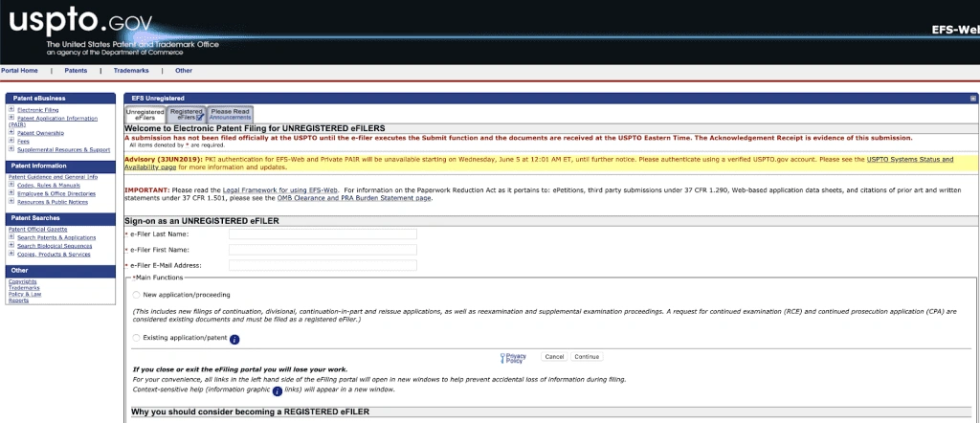Open the Search Biological Sequences link
The width and height of the screenshot is (980, 423).
coord(55,246)
